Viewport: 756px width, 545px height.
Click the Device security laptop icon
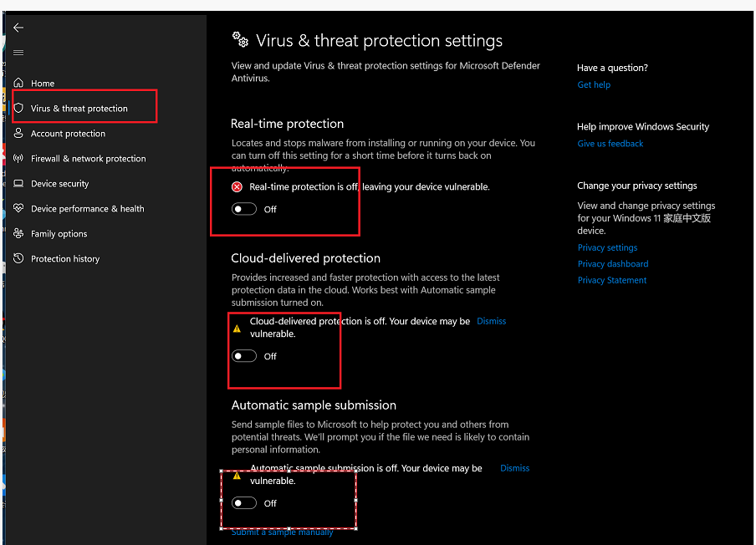(x=19, y=183)
